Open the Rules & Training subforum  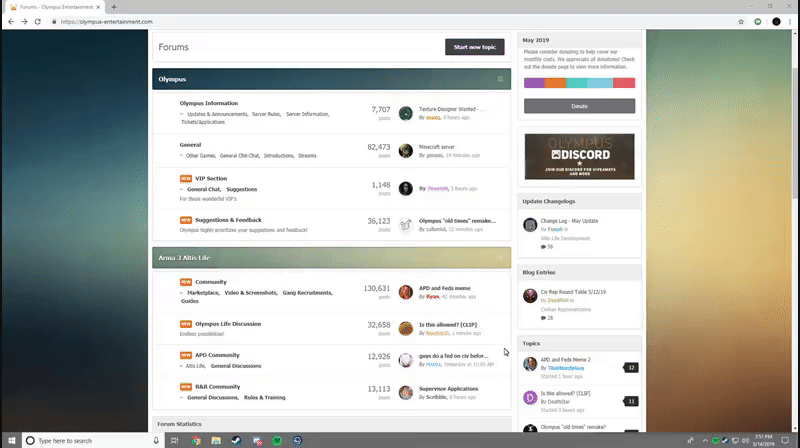click(264, 397)
